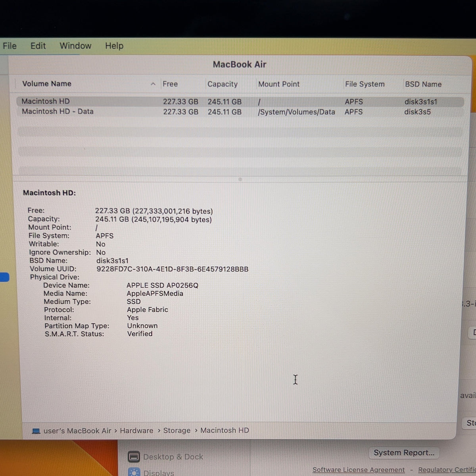Open the Regulatory Certification link
This screenshot has height=476, width=476.
[x=447, y=470]
